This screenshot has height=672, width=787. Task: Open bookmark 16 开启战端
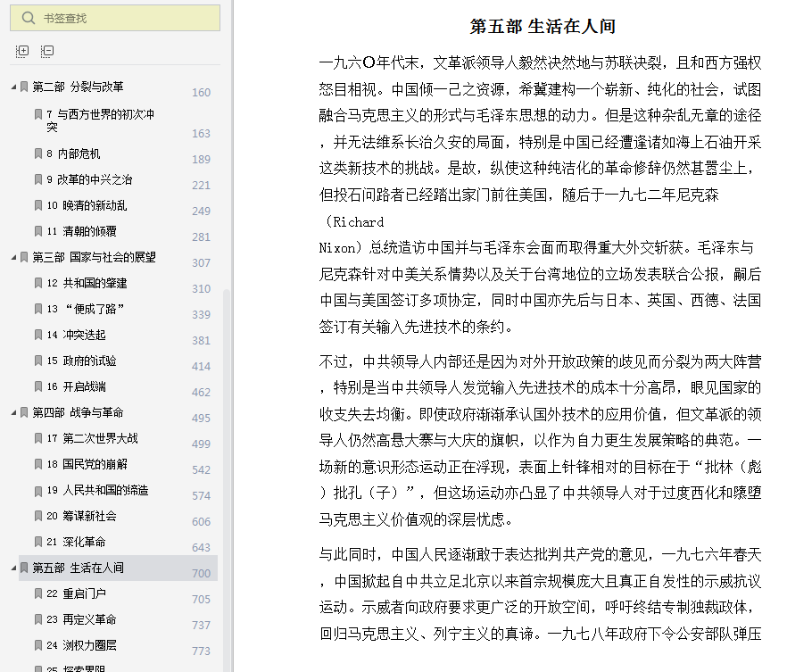coord(77,387)
